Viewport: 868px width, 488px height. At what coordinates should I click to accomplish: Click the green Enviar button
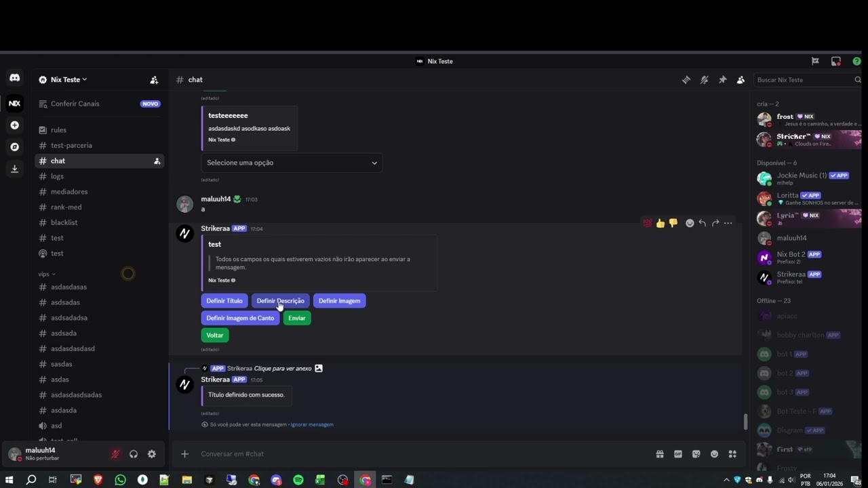click(297, 318)
